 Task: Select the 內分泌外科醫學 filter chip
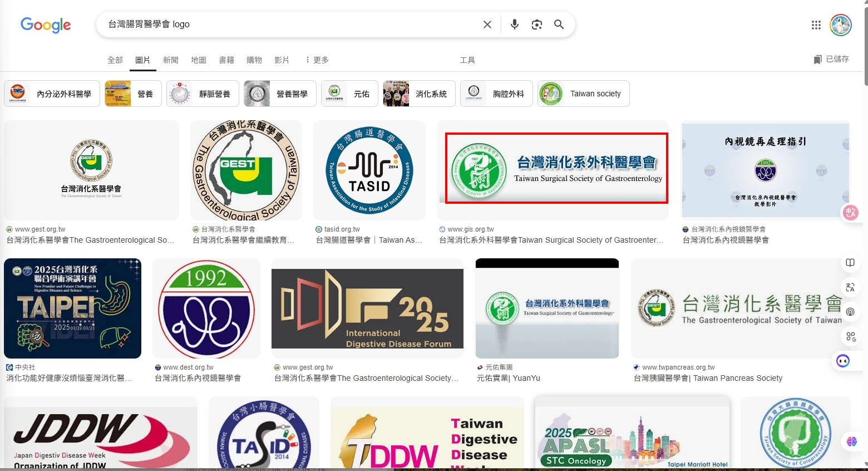click(52, 94)
